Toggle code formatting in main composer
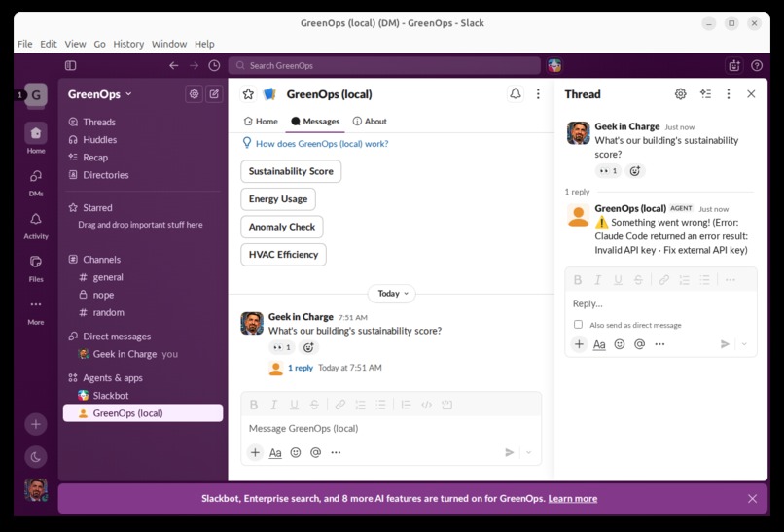The width and height of the screenshot is (784, 532). [426, 405]
